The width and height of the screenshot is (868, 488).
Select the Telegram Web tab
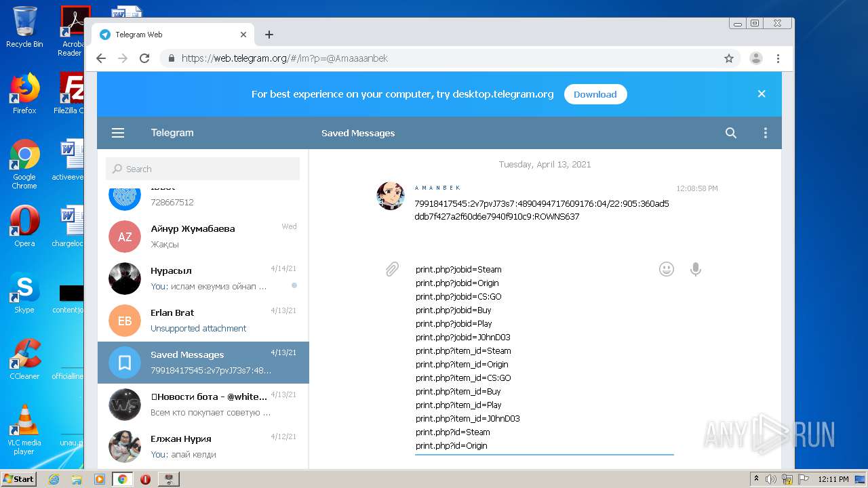tap(173, 35)
